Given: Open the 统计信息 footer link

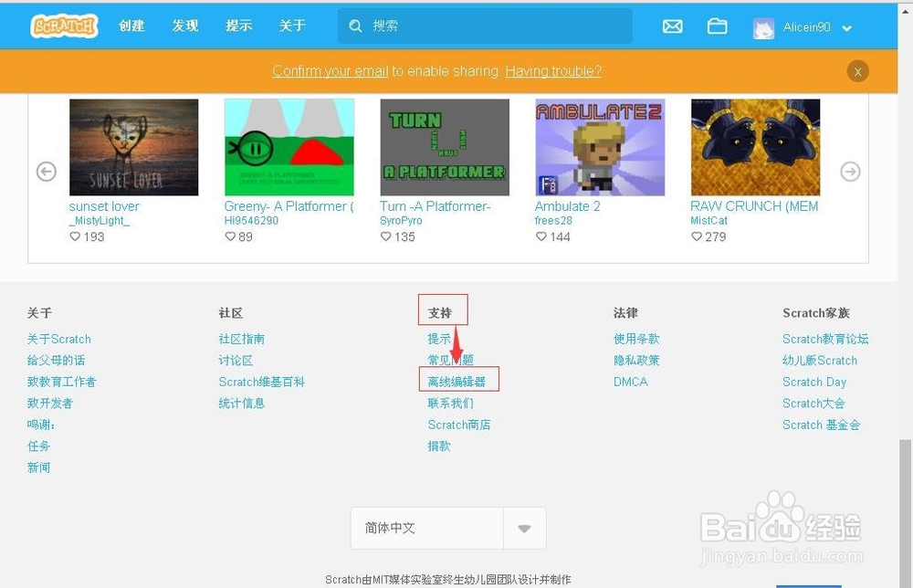Looking at the screenshot, I should tap(242, 403).
